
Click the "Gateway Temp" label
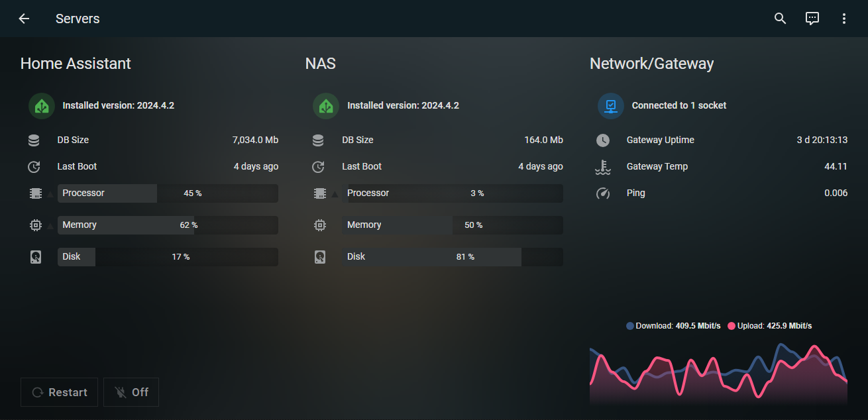[657, 167]
